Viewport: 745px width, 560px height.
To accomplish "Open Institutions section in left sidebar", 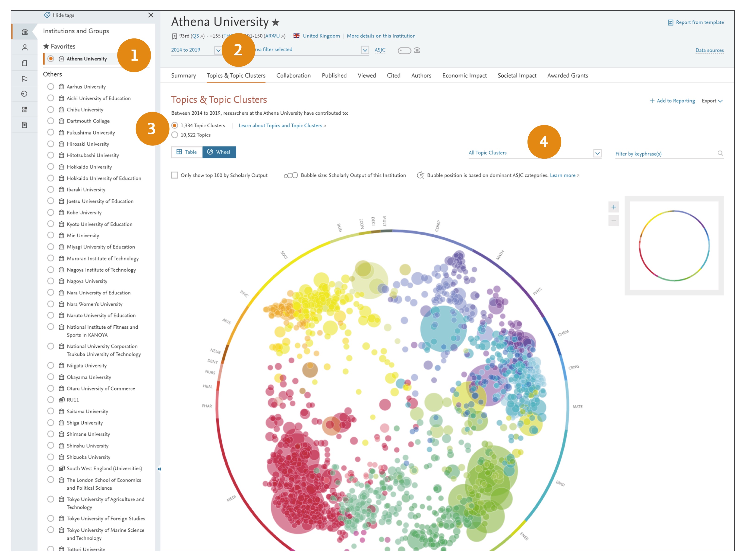I will click(25, 32).
